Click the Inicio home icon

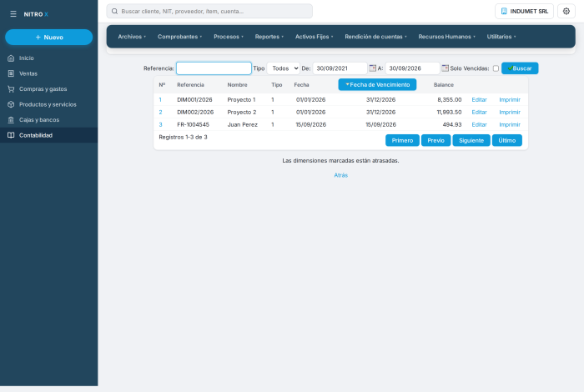[11, 58]
